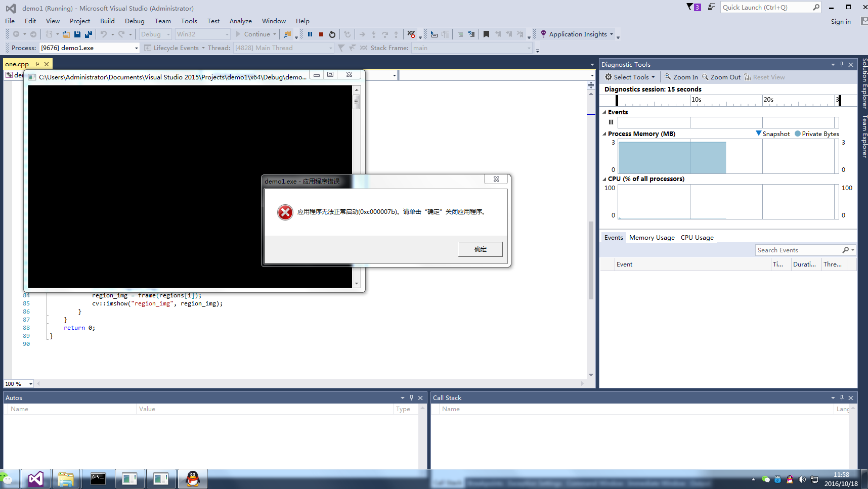Open the breakpoints toolbar icon
Image resolution: width=868 pixels, height=489 pixels.
coord(411,34)
